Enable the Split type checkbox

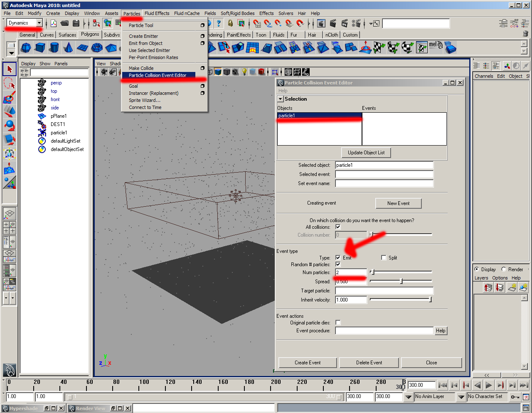(384, 258)
